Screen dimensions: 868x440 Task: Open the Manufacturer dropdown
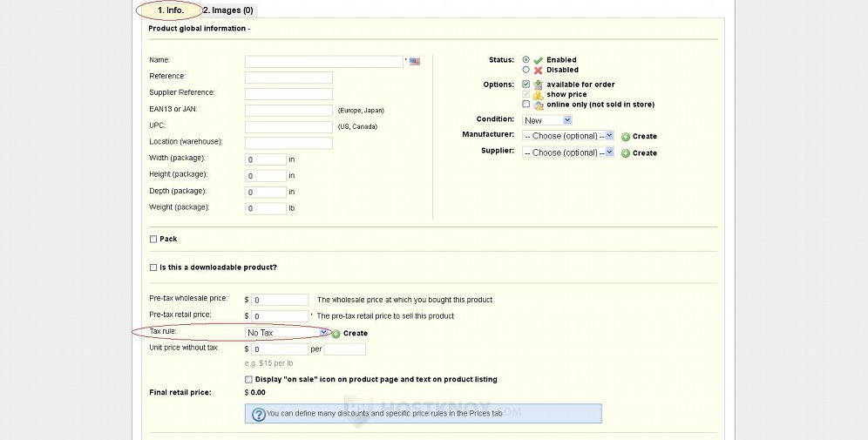pos(568,136)
